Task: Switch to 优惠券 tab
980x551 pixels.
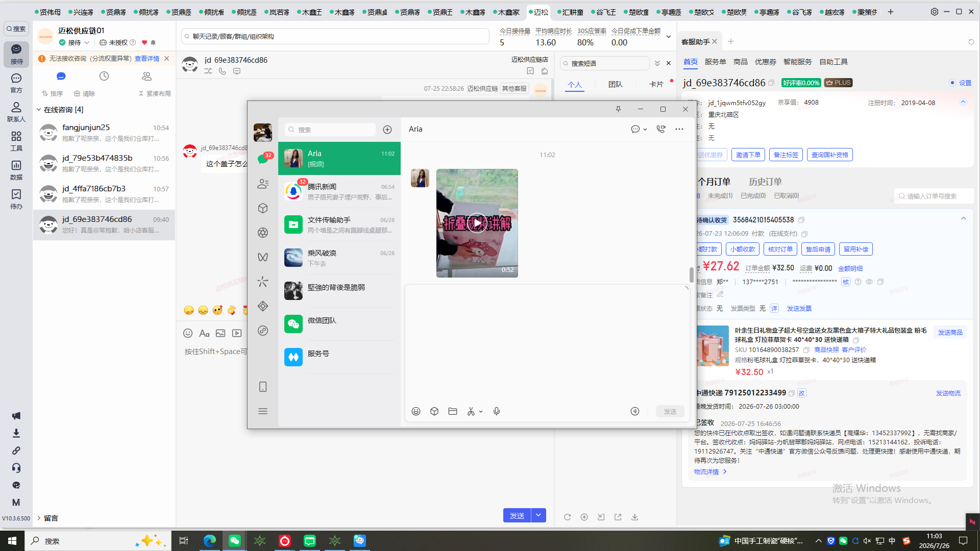Action: click(x=766, y=62)
